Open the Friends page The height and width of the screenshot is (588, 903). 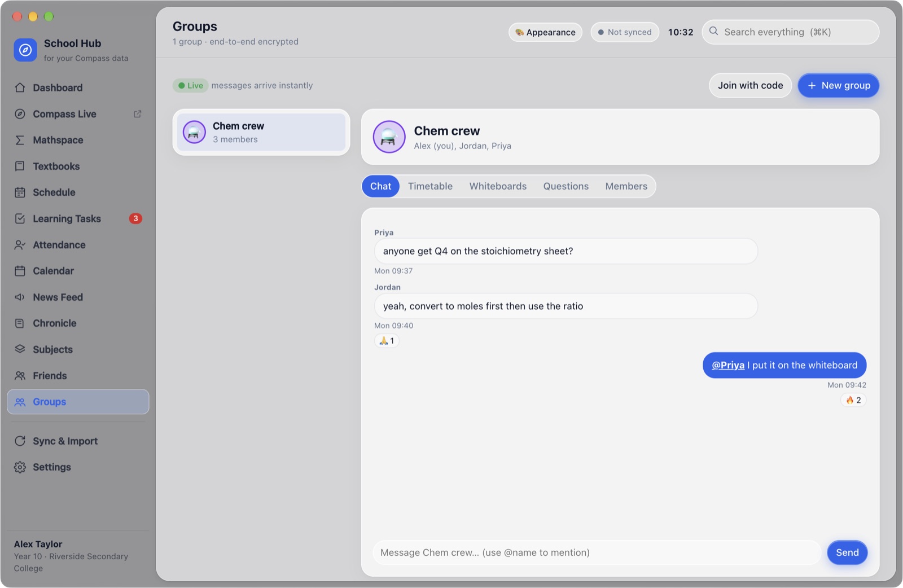(78, 375)
